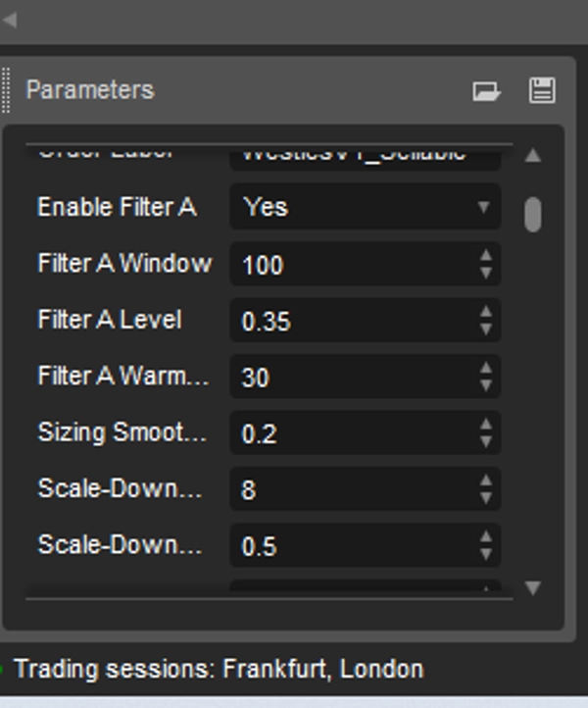This screenshot has width=588, height=708.
Task: Decrease the Filter A Warm-up value
Action: click(485, 385)
